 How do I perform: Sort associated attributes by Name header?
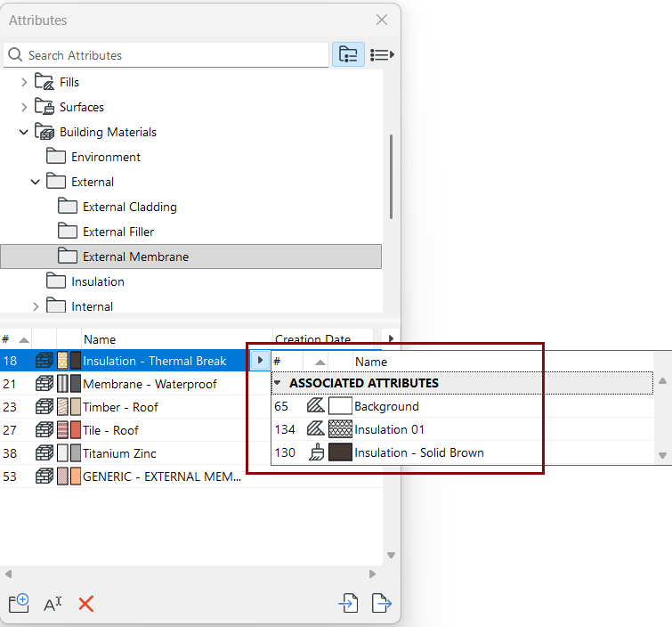coord(371,362)
